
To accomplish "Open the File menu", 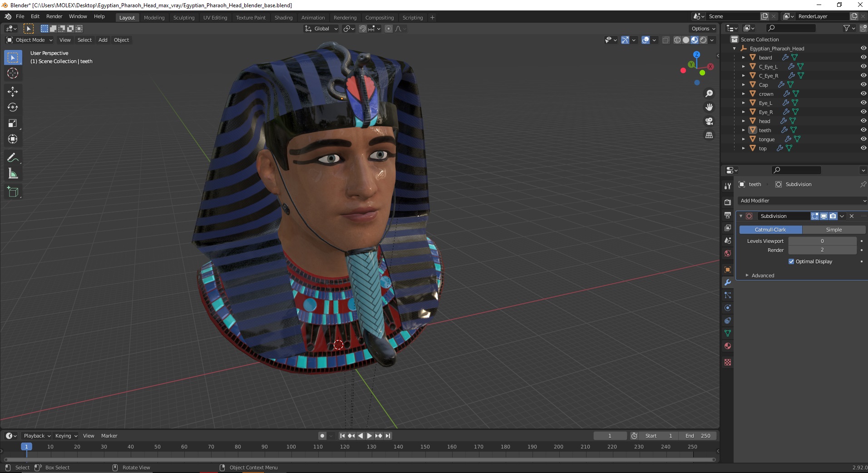I will tap(20, 16).
